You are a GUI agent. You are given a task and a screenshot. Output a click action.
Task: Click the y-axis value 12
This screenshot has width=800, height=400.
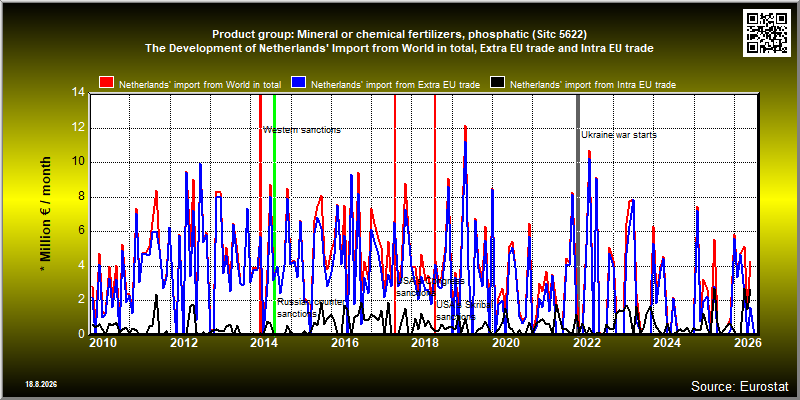pos(78,128)
